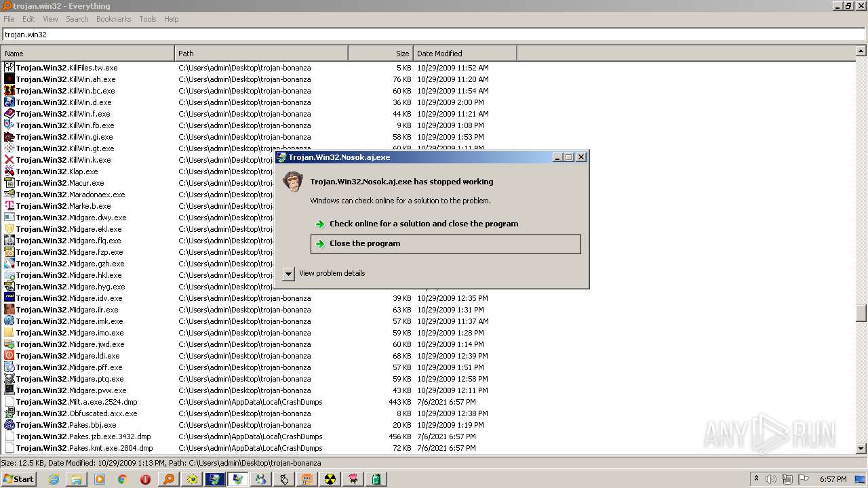Open Windows Explorer from the taskbar

tap(77, 479)
